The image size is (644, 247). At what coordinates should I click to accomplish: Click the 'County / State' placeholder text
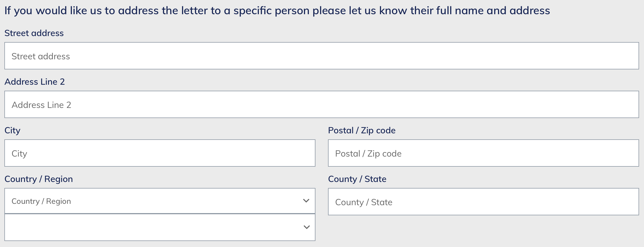coord(364,202)
